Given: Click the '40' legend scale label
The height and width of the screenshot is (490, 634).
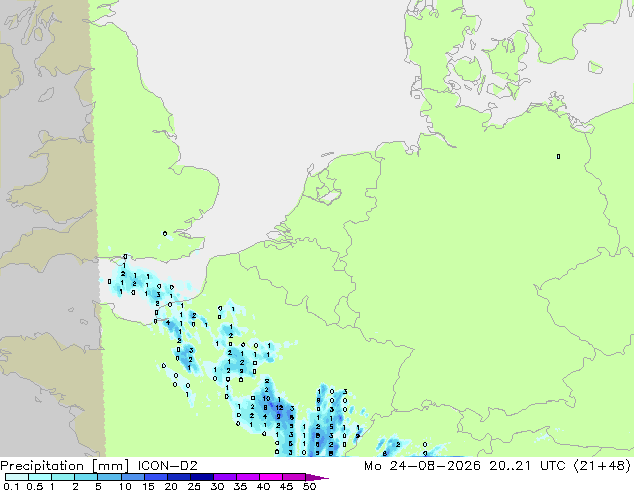Looking at the screenshot, I should pos(263,486).
